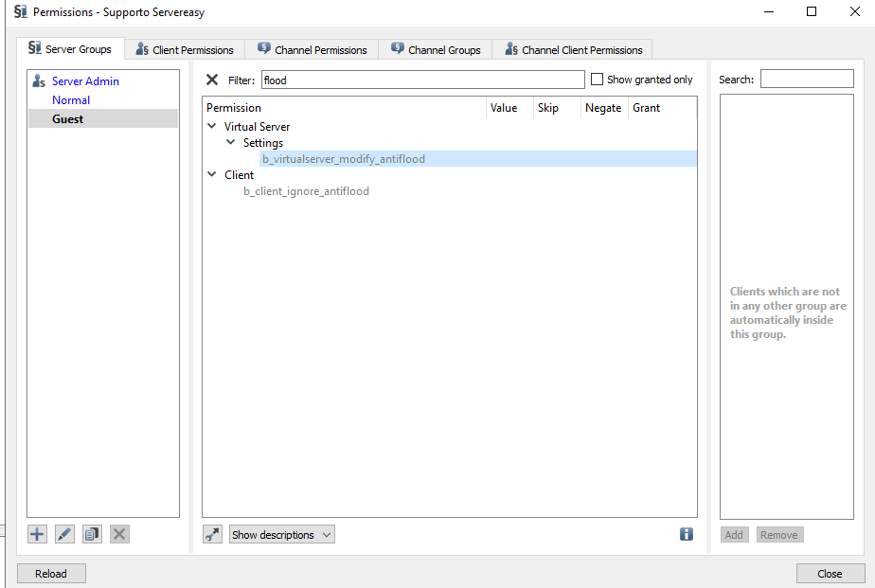This screenshot has width=875, height=588.
Task: Click the blue info icon
Action: click(x=687, y=534)
